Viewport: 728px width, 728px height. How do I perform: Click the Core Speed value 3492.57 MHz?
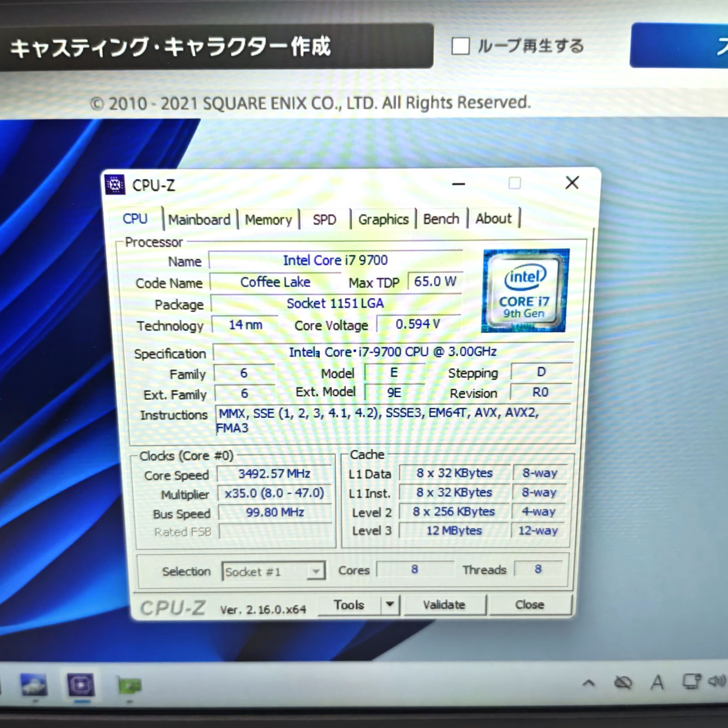click(x=274, y=474)
